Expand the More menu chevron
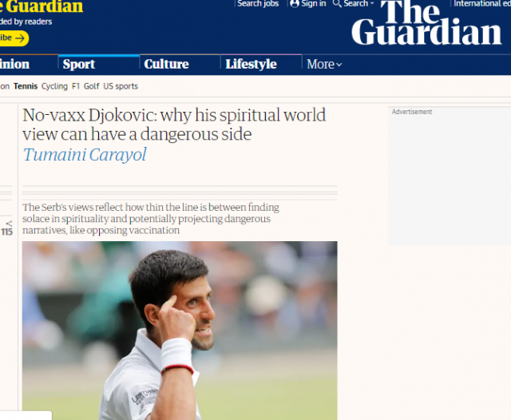The width and height of the screenshot is (511, 420). [x=339, y=65]
